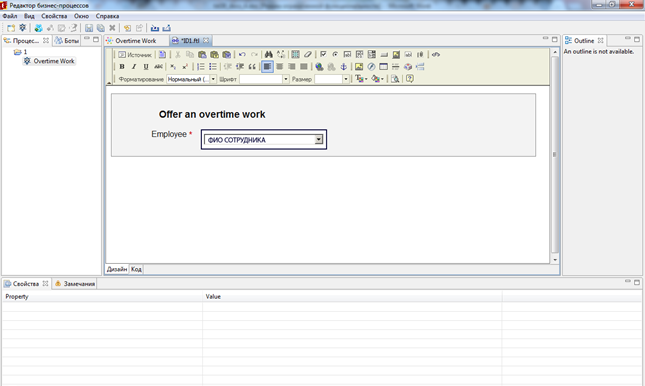Click the Undo arrow icon
Screen dimensions: 645x386
pos(242,54)
